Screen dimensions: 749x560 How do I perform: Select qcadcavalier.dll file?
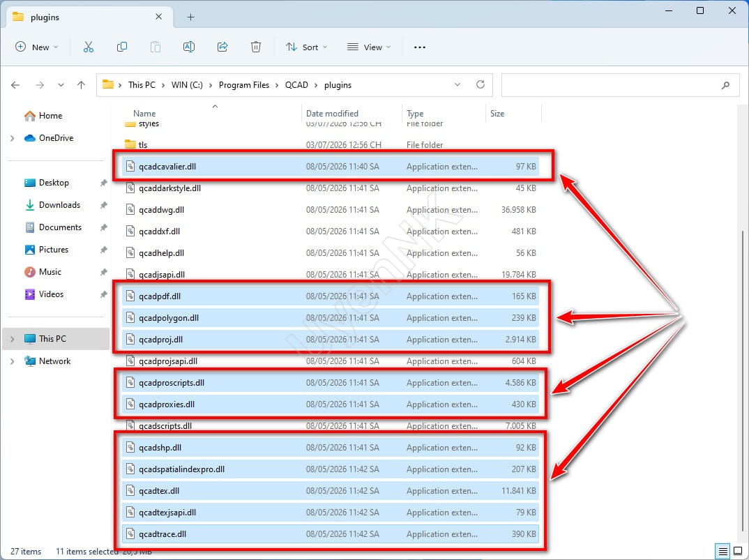pyautogui.click(x=330, y=166)
